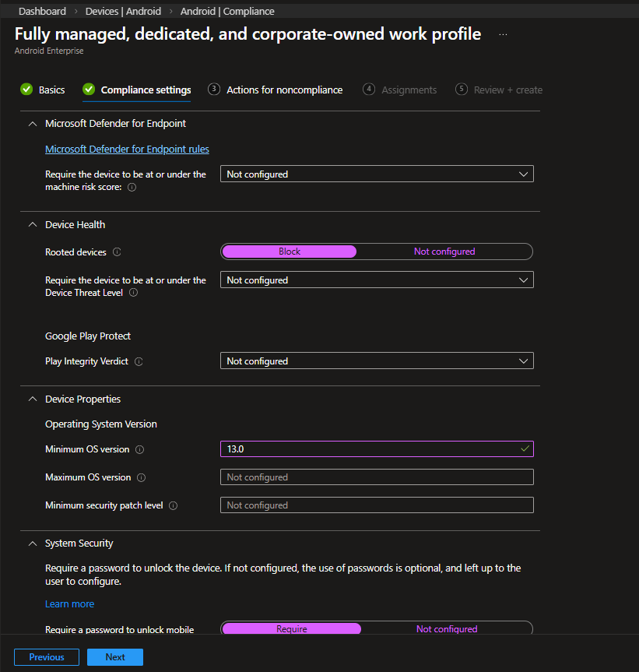Click info icon beside machine risk score

coord(132,188)
